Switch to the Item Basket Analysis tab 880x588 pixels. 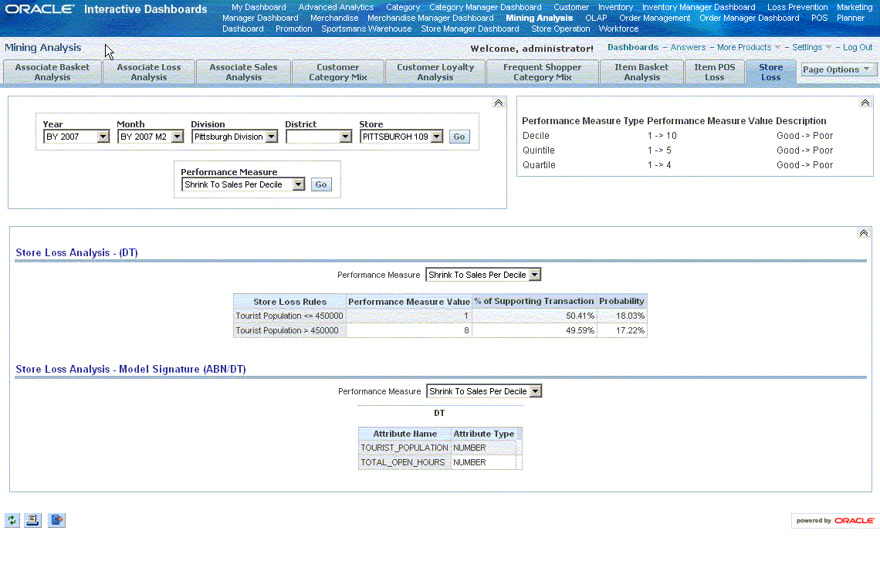pos(641,72)
